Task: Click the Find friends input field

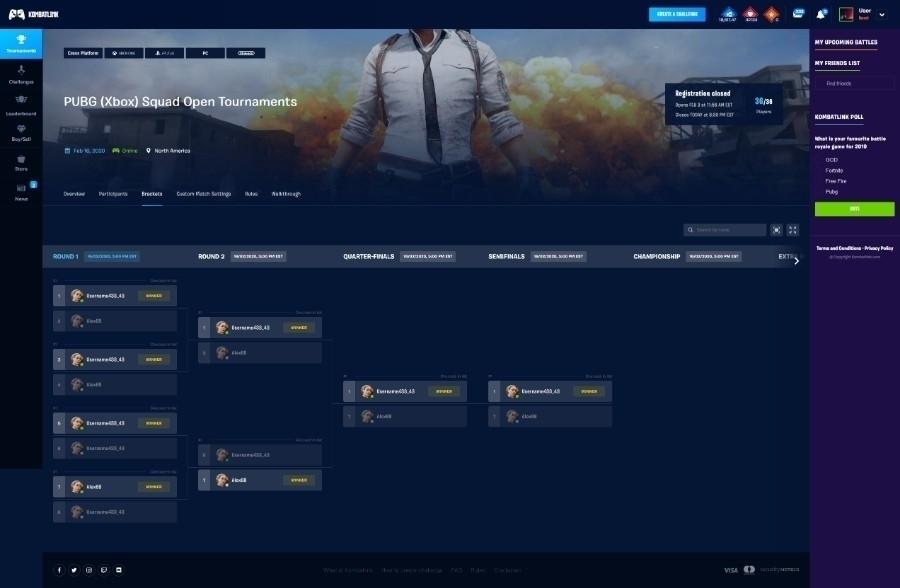Action: 854,83
